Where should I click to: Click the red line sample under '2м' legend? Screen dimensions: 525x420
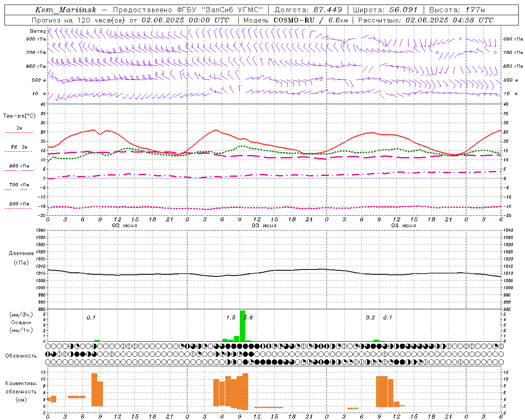(x=19, y=133)
